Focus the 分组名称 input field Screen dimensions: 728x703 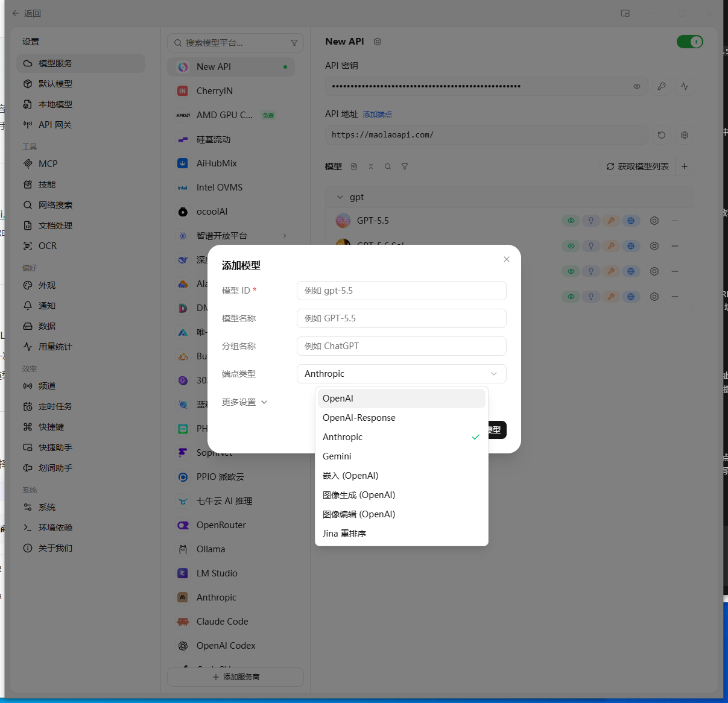click(402, 346)
